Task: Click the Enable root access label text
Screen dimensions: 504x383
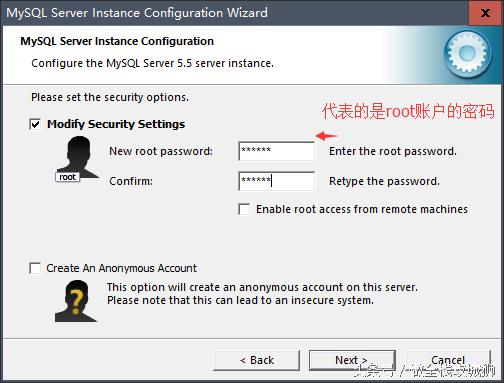Action: pyautogui.click(x=362, y=209)
